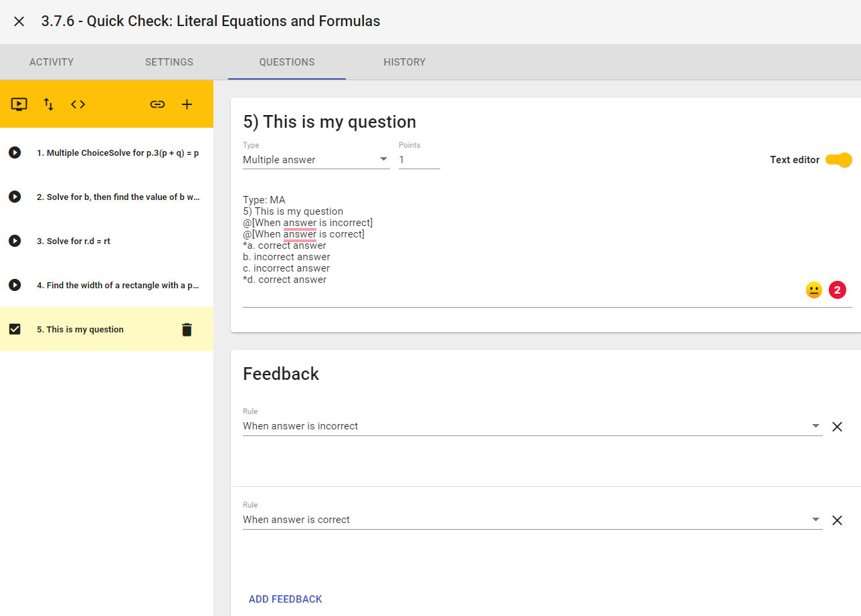861x616 pixels.
Task: Click the reorder questions arrows icon
Action: coord(49,104)
